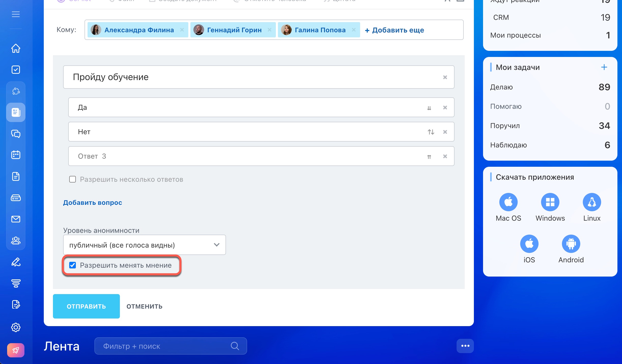The height and width of the screenshot is (364, 622).
Task: Click the rocket icon at sidebar bottom
Action: coord(16,350)
